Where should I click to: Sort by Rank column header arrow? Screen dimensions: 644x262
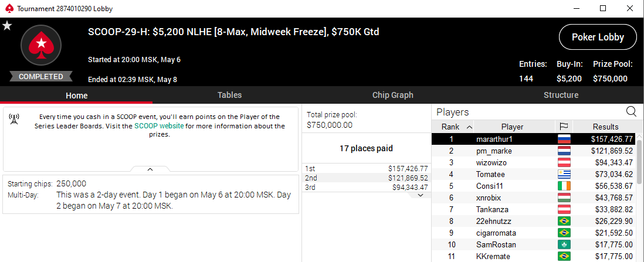[x=469, y=127]
